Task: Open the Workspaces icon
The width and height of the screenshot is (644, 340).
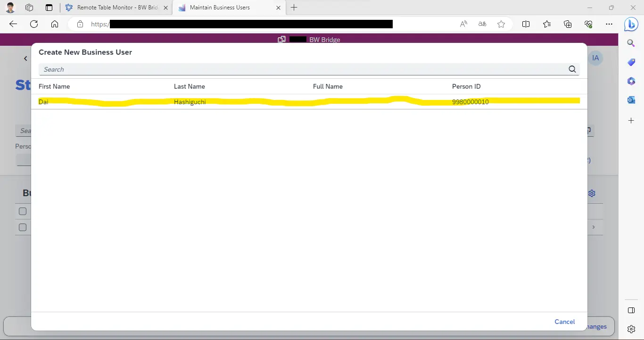Action: 29,8
